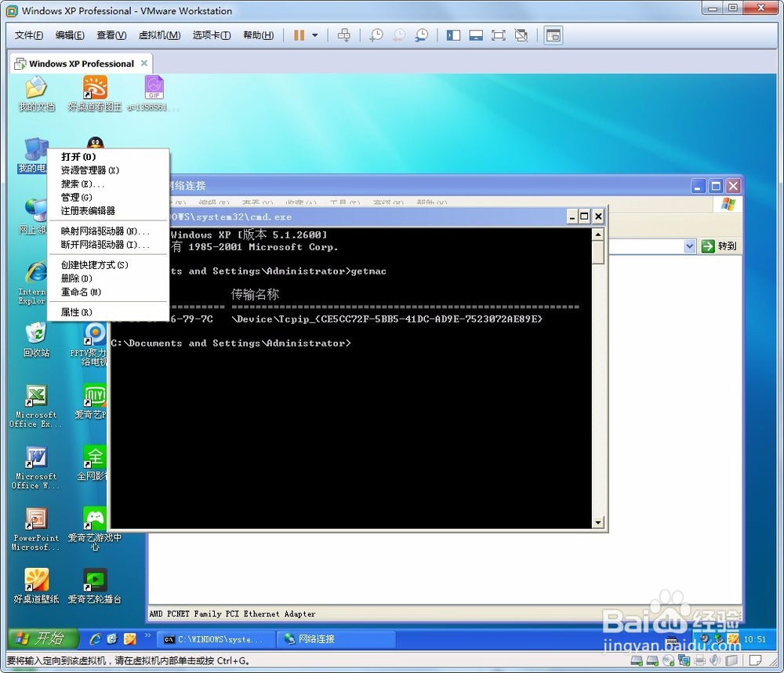
Task: Choose 属性(R) in the context menu
Action: coord(107,311)
